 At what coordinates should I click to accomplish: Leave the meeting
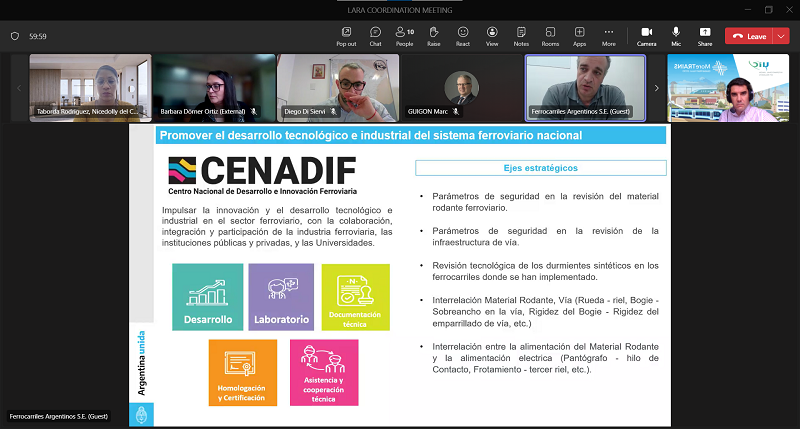tap(749, 36)
